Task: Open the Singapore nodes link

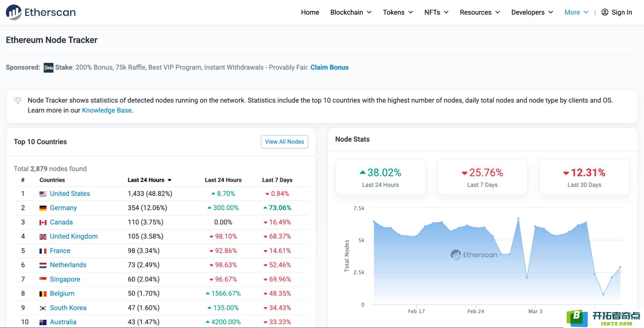Action: tap(65, 279)
